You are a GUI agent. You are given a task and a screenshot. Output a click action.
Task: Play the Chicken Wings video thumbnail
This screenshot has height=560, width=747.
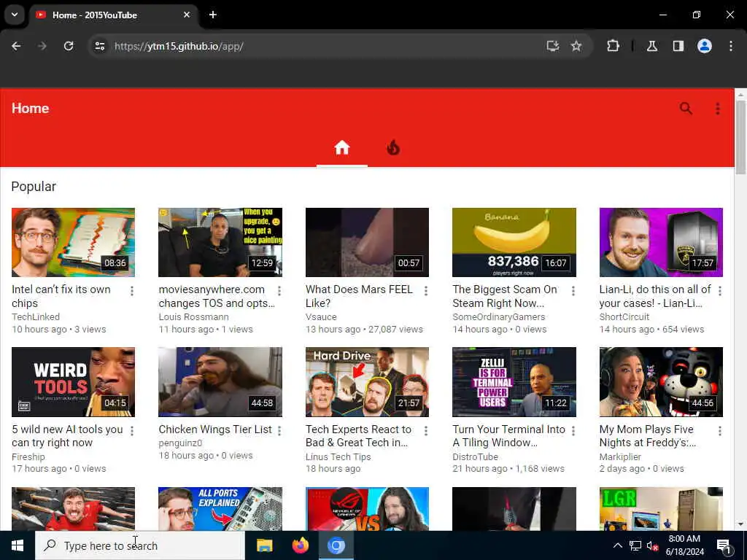click(x=220, y=382)
